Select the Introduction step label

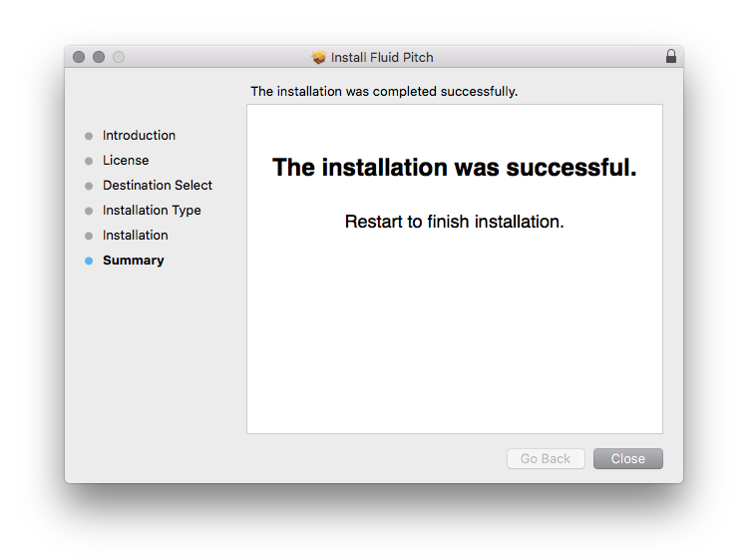pos(139,136)
